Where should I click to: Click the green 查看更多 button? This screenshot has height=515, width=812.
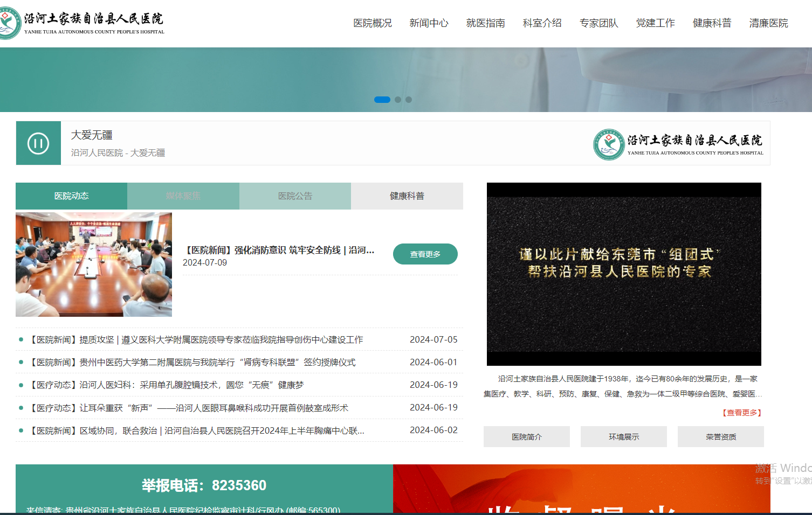point(425,254)
